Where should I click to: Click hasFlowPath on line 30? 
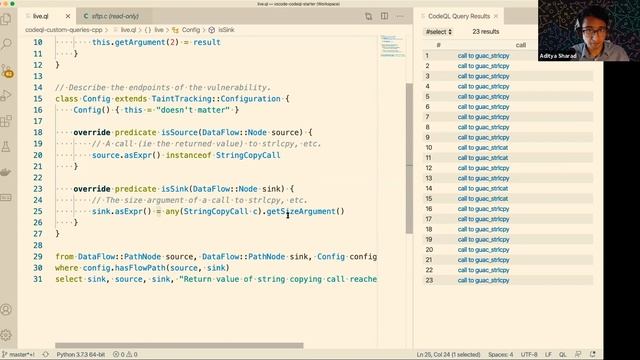coord(138,268)
